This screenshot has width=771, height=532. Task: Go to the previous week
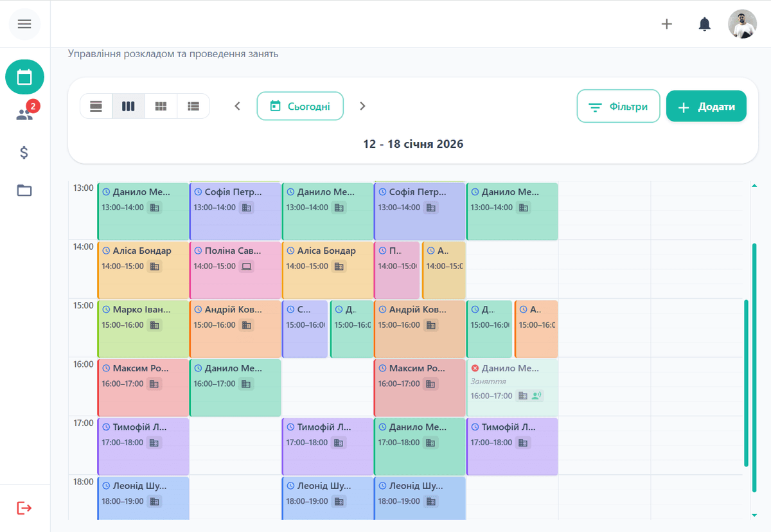(237, 107)
